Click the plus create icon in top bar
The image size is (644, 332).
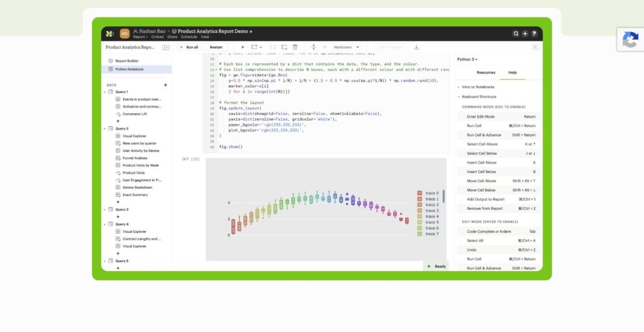[x=525, y=34]
